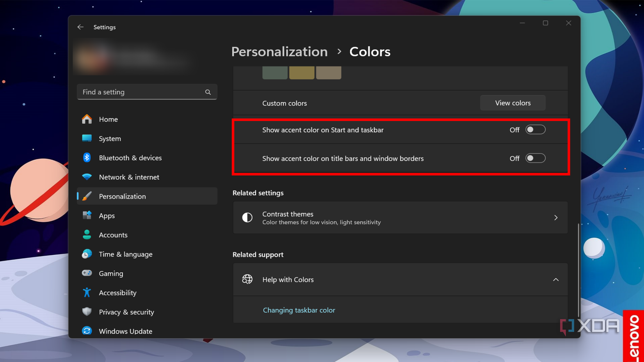Click the Home icon in sidebar

coord(87,119)
